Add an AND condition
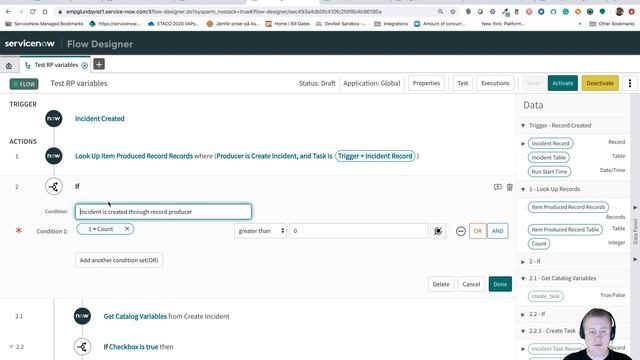The image size is (640, 360). pyautogui.click(x=497, y=231)
